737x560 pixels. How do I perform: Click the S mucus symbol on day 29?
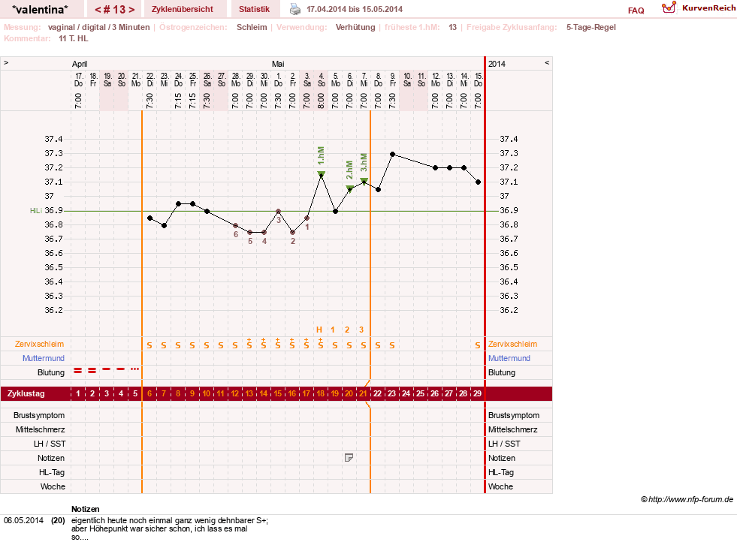point(477,345)
